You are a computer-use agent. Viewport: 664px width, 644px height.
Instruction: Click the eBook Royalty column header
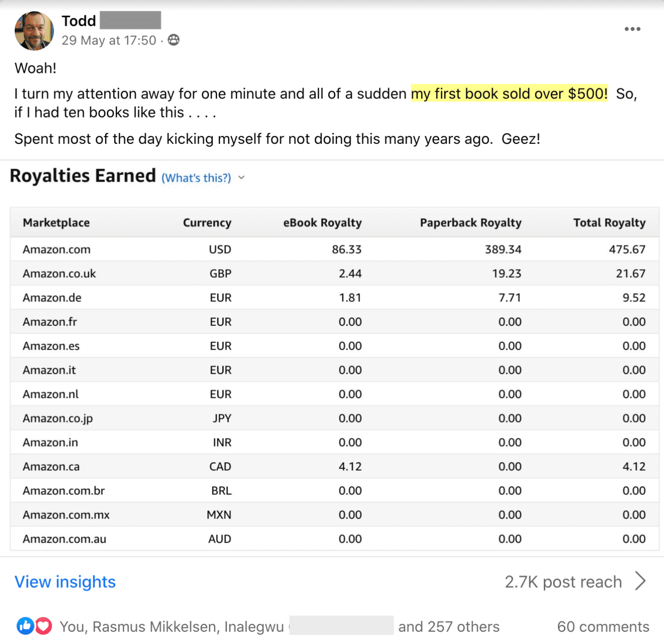point(322,223)
